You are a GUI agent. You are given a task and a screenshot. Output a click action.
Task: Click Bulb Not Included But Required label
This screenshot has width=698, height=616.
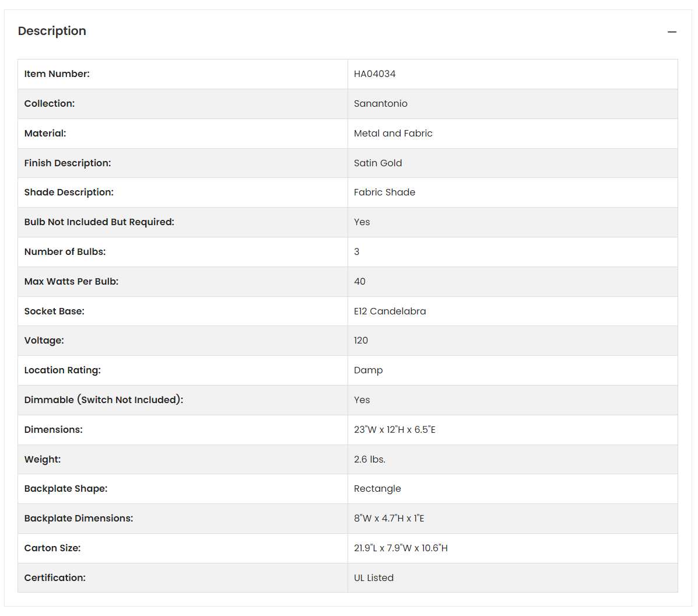99,222
